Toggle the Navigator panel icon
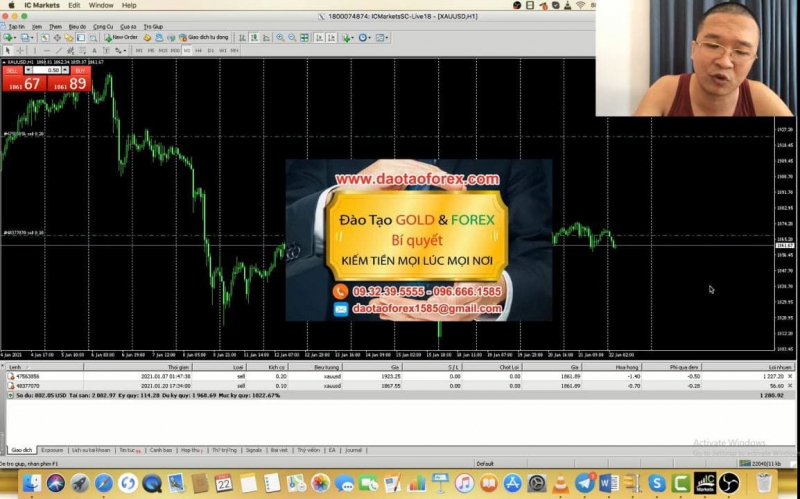The image size is (800, 499). 69,38
